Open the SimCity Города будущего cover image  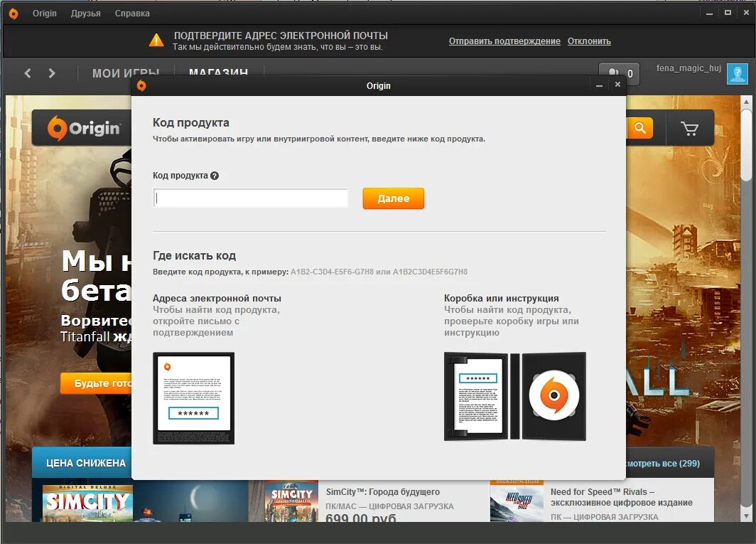coord(291,501)
